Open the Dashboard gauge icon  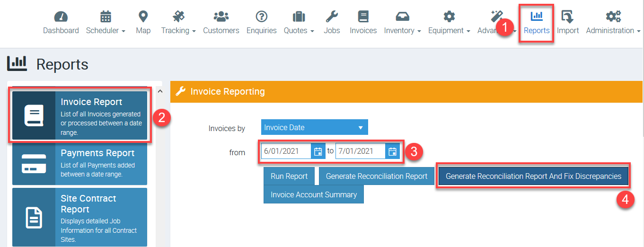pyautogui.click(x=61, y=17)
